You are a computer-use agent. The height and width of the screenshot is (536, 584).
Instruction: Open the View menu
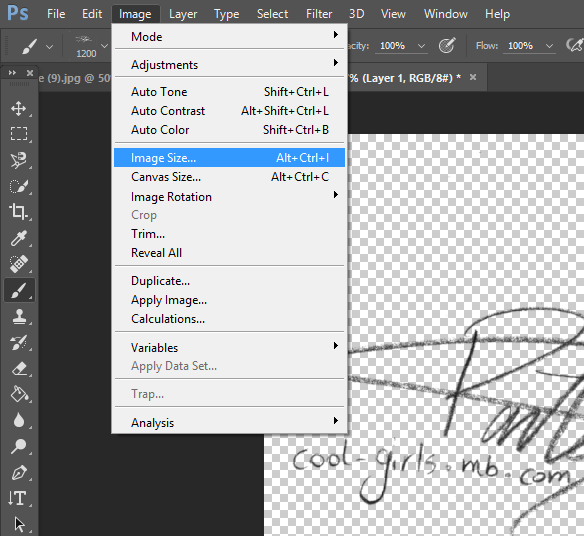click(x=393, y=14)
